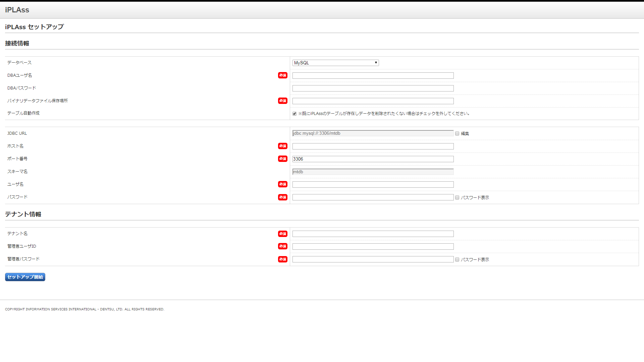Click the データベース row label
This screenshot has width=644, height=362.
tap(19, 63)
